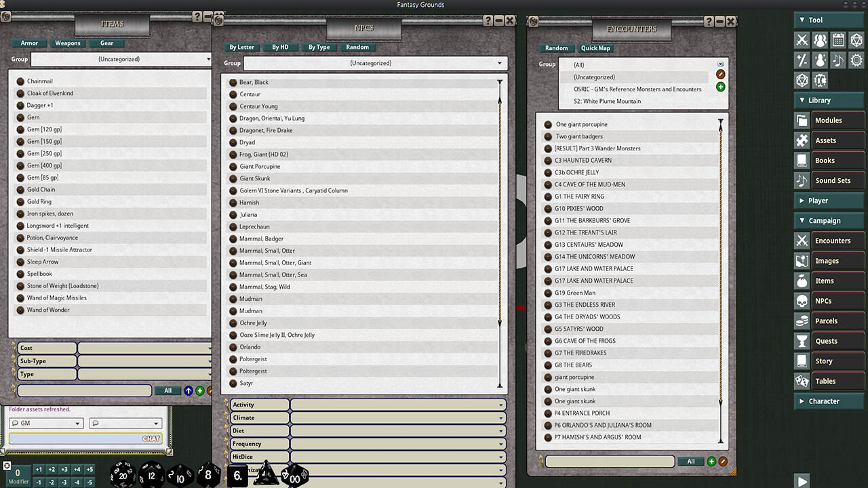Click the Quick Map button in Encounters
868x488 pixels.
(x=594, y=48)
